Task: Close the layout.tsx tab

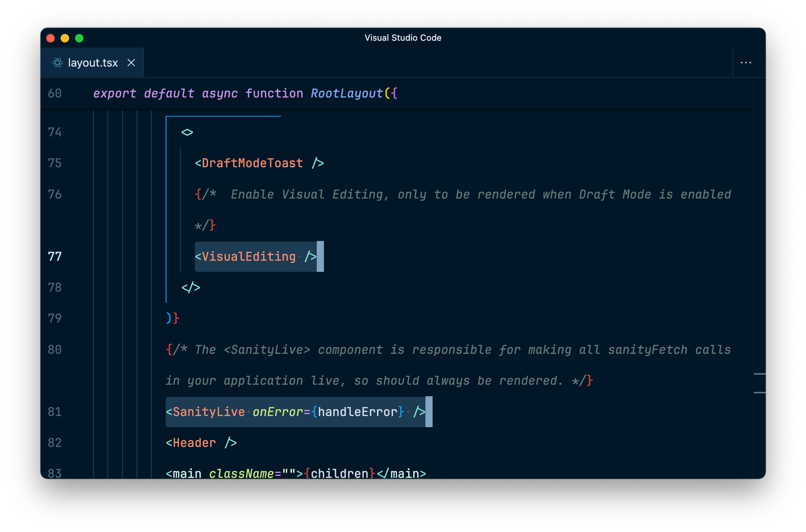Action: 131,63
